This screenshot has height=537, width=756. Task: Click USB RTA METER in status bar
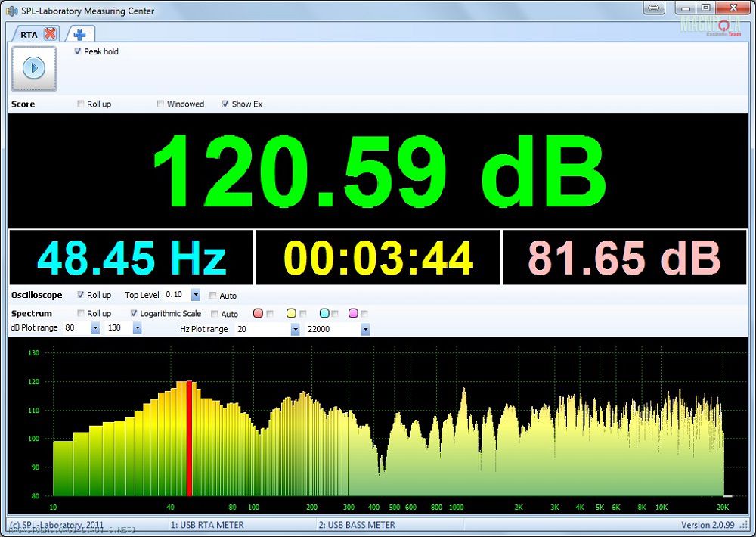coord(207,524)
